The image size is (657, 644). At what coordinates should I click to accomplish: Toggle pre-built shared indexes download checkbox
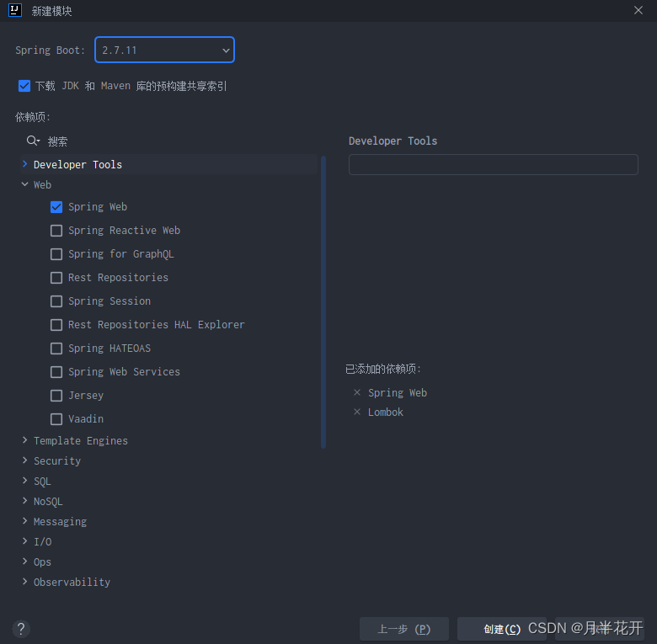24,86
